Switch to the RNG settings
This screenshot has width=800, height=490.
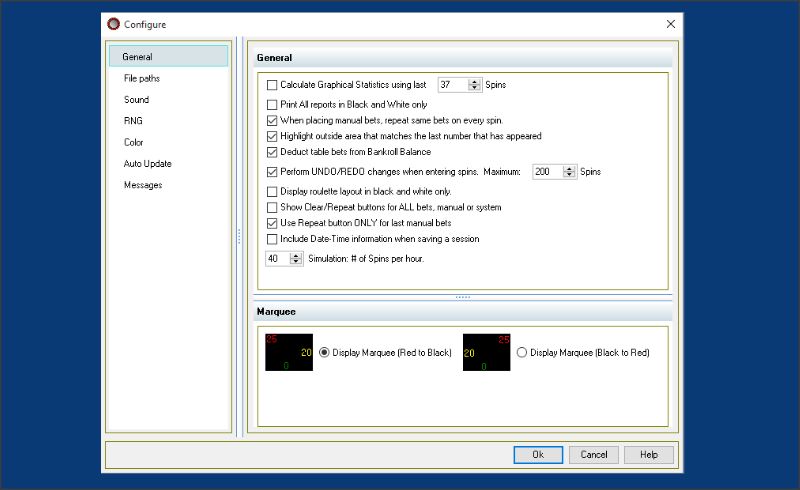(x=133, y=121)
